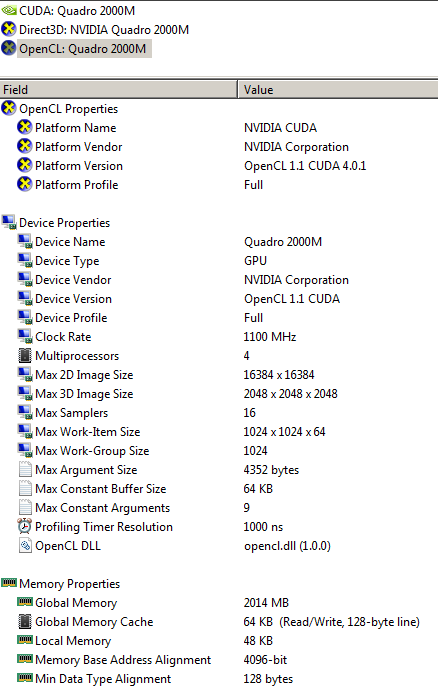
Task: Click the 128 bytes alignment value
Action: click(x=268, y=679)
